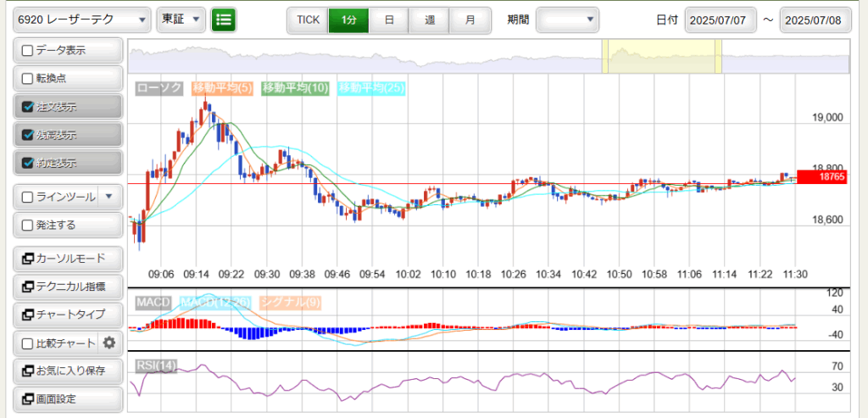The height and width of the screenshot is (418, 868).
Task: Select the 1分 interval tab
Action: (x=348, y=20)
